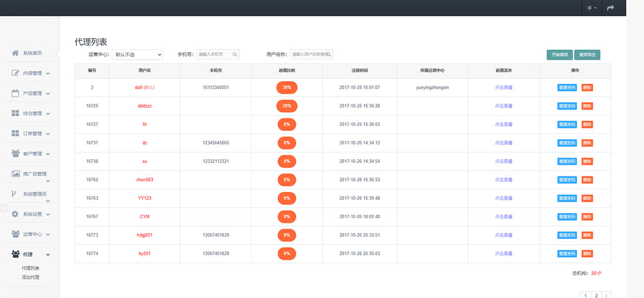This screenshot has height=298, width=644.
Task: Open 添加代理 submenu item
Action: coord(30,277)
